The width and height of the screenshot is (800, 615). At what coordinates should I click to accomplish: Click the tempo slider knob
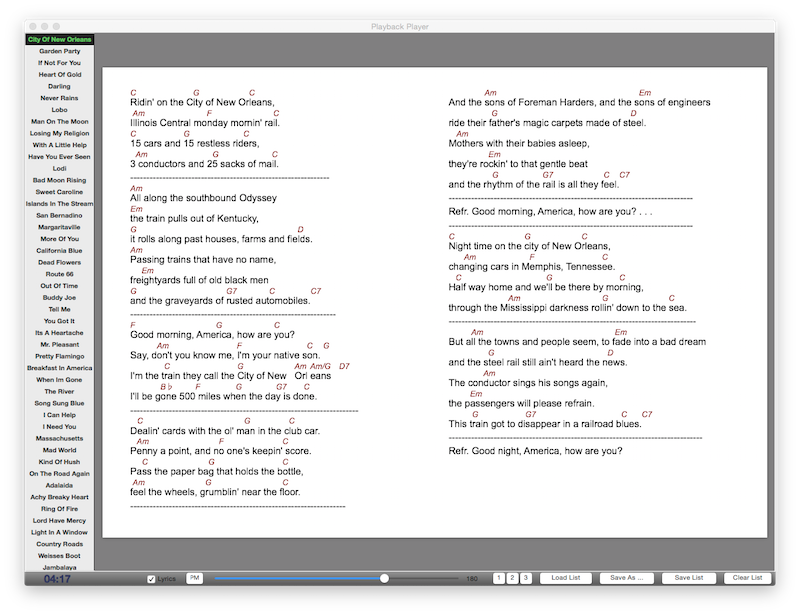tap(384, 578)
